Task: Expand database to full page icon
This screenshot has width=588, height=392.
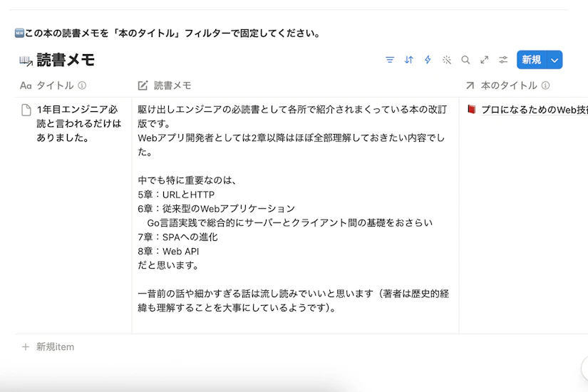Action: coord(485,60)
